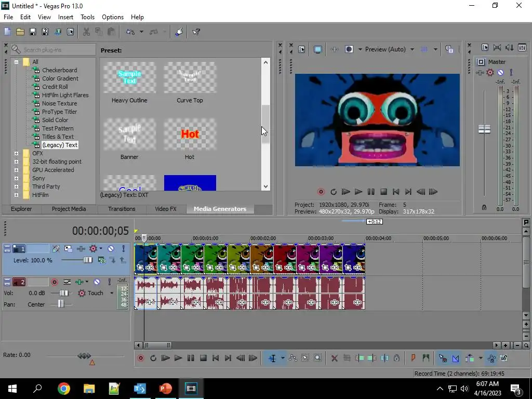Go to Start in the timeline transport bar

(216, 358)
